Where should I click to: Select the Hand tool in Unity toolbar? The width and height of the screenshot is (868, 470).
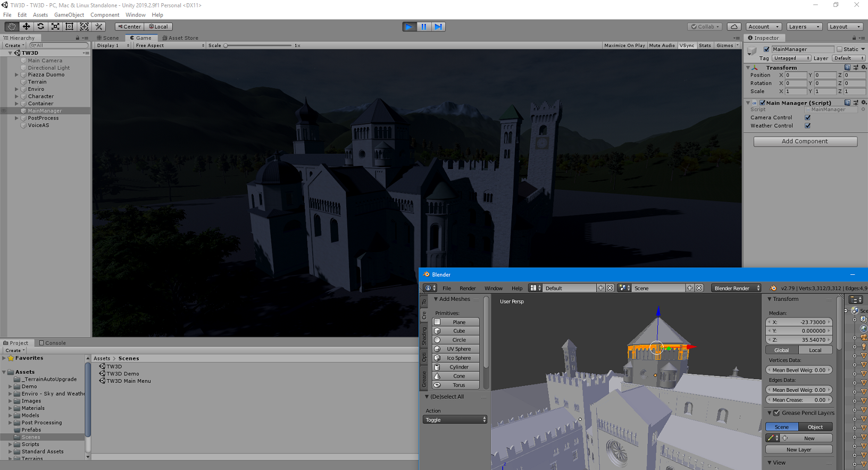tap(11, 27)
